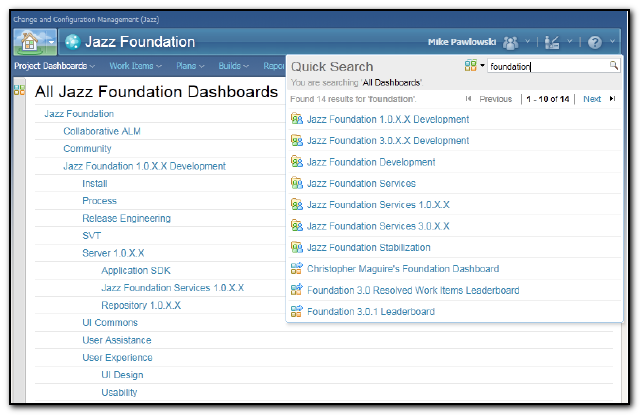Open Jazz Foundation Development search result
Viewport: 640px width, 415px height.
[371, 162]
